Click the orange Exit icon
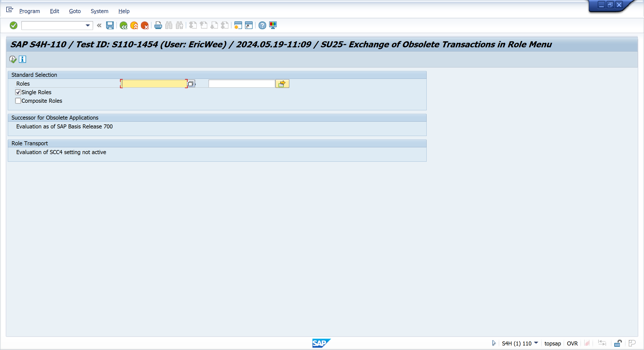Image resolution: width=644 pixels, height=350 pixels. (134, 25)
